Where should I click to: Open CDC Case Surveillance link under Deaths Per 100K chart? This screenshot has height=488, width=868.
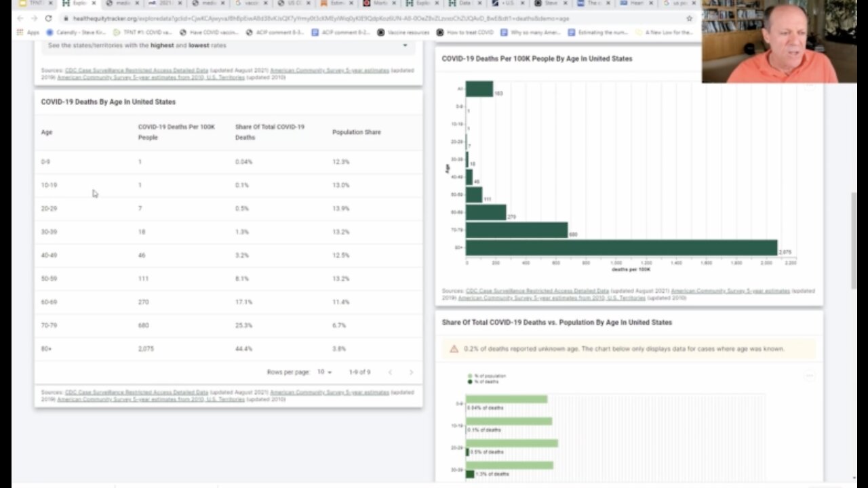click(x=537, y=291)
